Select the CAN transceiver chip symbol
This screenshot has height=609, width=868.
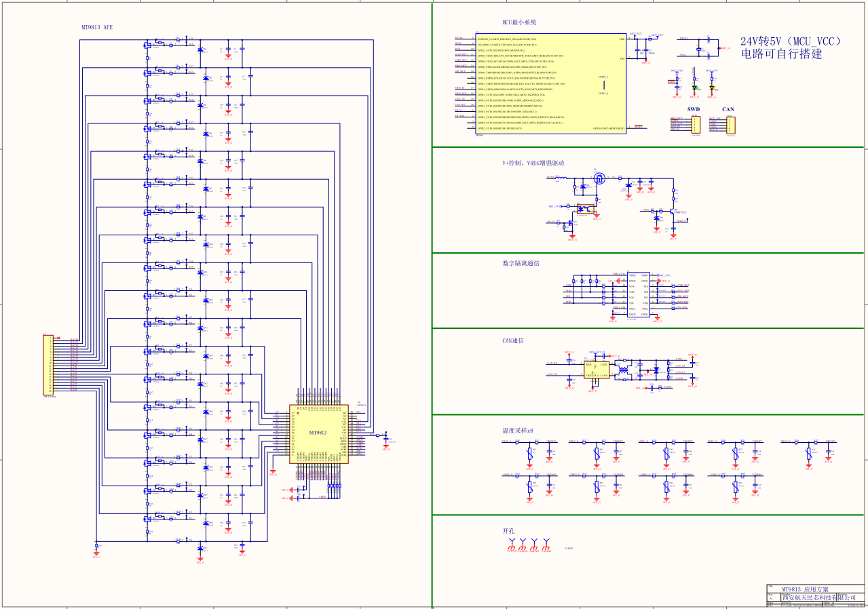tap(596, 370)
